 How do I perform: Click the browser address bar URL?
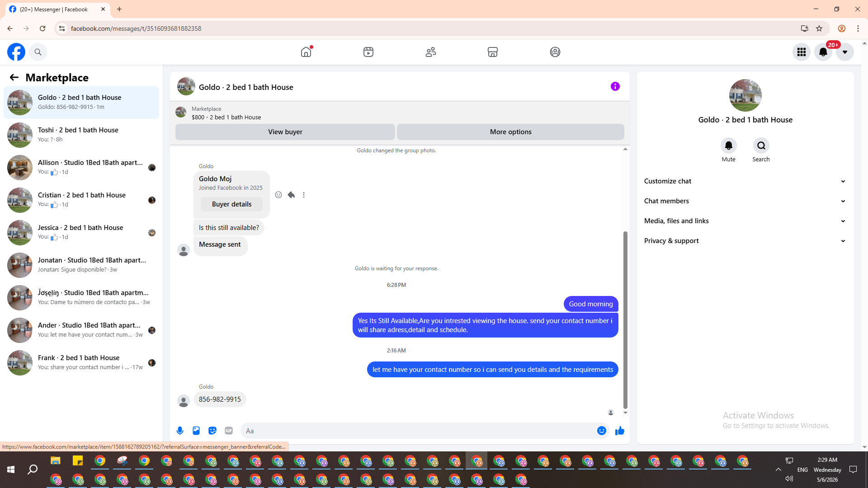(136, 28)
